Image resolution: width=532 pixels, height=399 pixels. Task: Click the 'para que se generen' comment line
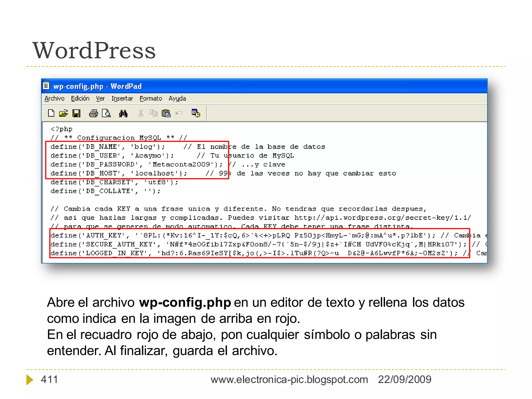[232, 227]
